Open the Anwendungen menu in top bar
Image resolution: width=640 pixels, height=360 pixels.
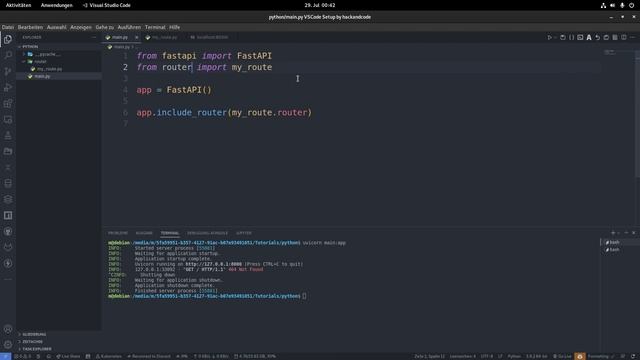tap(56, 5)
